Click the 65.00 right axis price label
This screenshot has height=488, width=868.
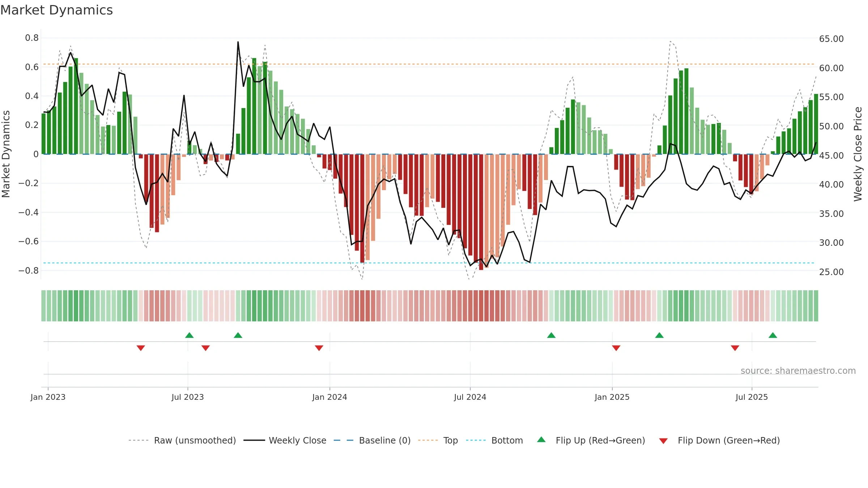click(x=831, y=39)
